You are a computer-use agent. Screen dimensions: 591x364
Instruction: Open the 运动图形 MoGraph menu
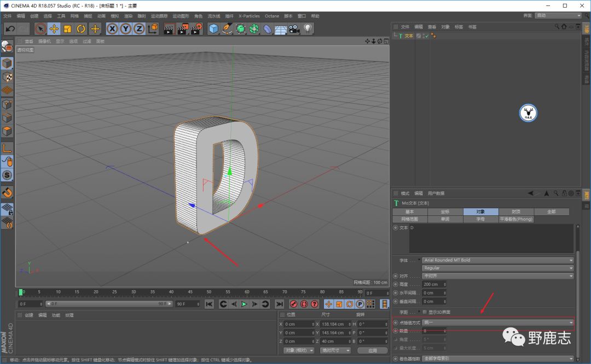coord(181,16)
